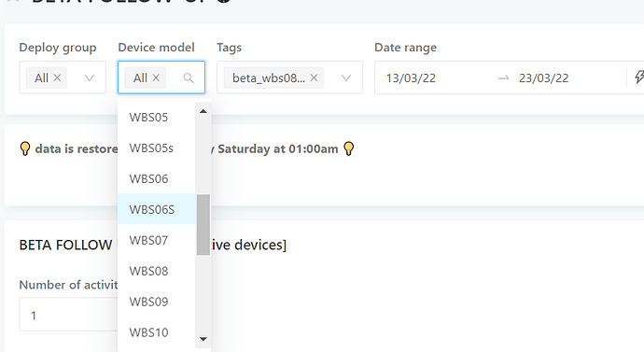644x352 pixels.
Task: Remove the All tag in Deploy group
Action: tap(58, 77)
